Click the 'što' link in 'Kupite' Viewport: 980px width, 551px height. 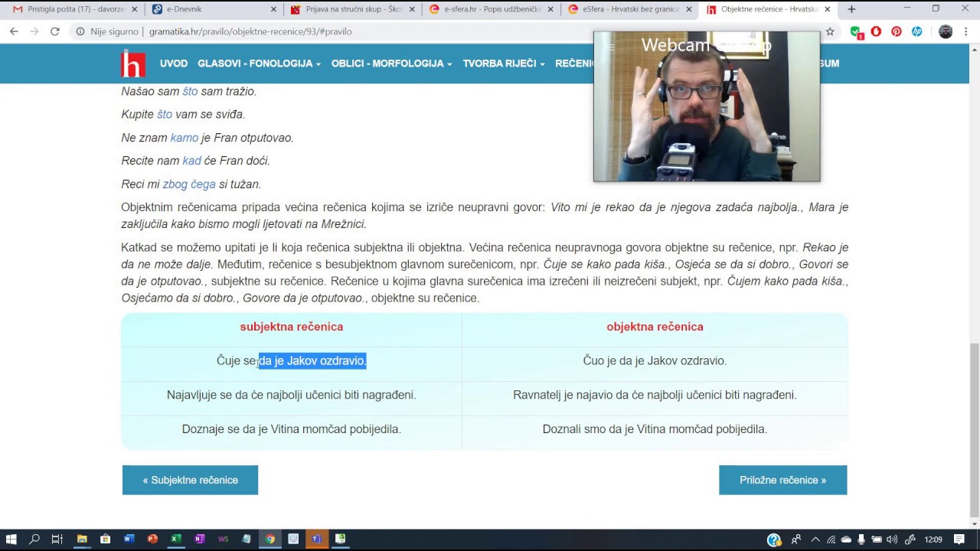[165, 114]
